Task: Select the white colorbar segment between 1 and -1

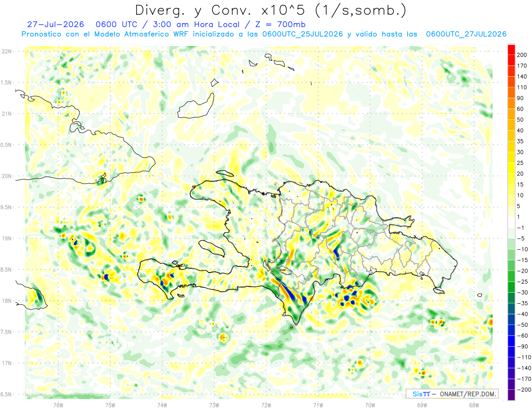Action: [511, 223]
